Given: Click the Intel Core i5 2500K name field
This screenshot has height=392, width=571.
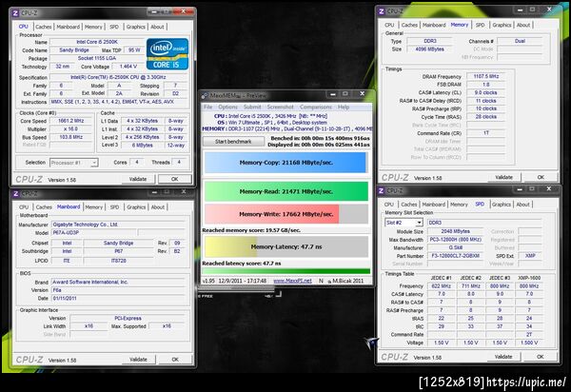Looking at the screenshot, I should pyautogui.click(x=97, y=42).
